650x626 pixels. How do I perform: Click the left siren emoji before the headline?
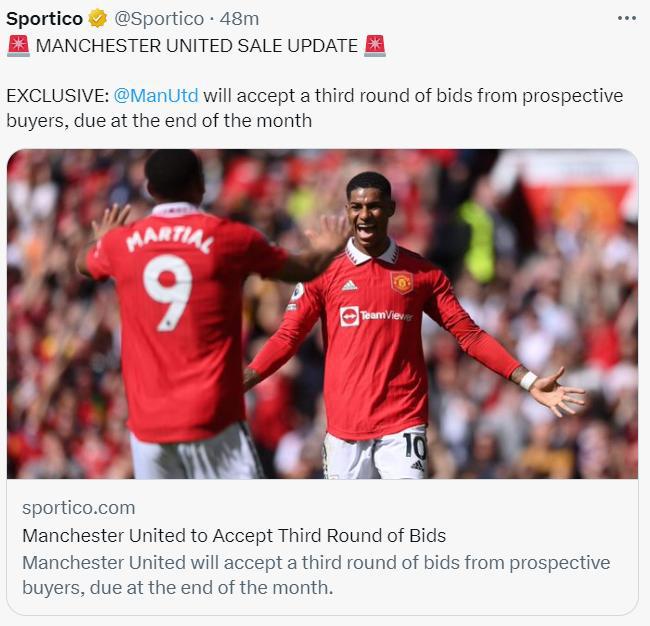point(18,46)
